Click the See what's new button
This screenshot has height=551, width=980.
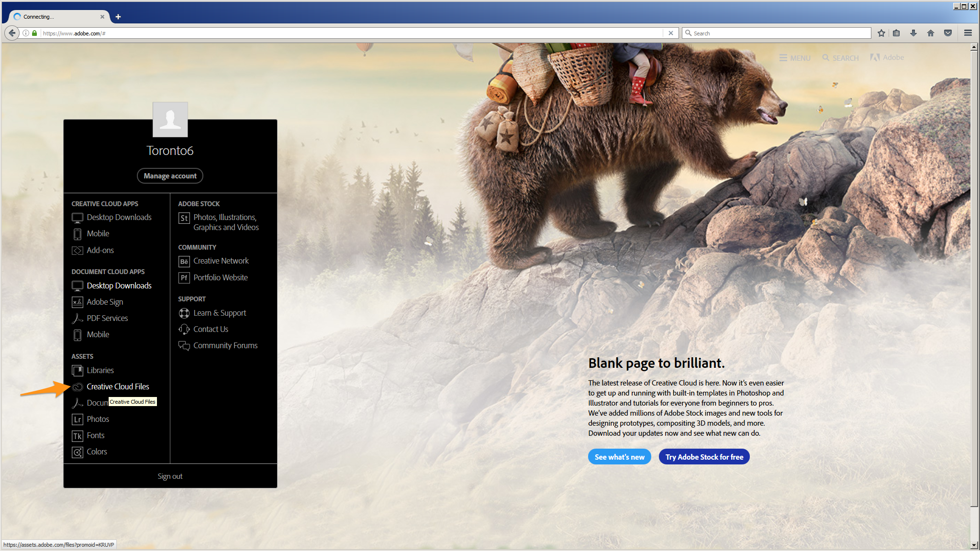[x=619, y=457]
